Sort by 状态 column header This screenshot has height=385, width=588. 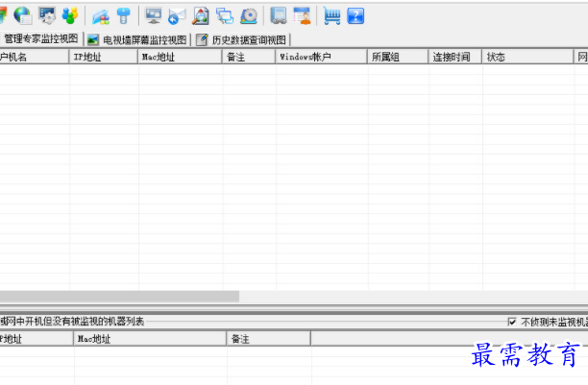click(x=527, y=57)
